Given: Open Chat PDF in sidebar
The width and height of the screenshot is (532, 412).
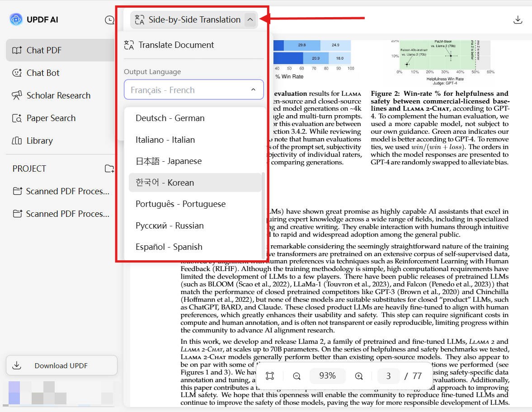Looking at the screenshot, I should 61,50.
